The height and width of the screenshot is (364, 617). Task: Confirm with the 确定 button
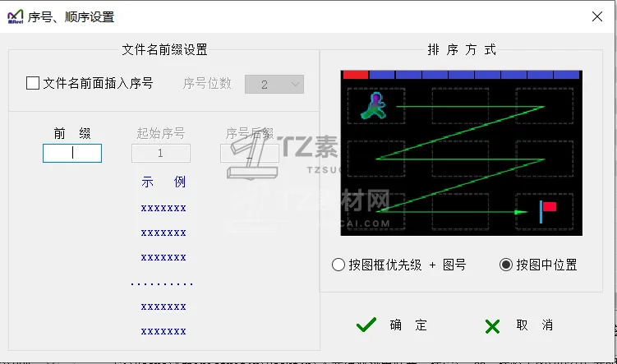coord(392,325)
